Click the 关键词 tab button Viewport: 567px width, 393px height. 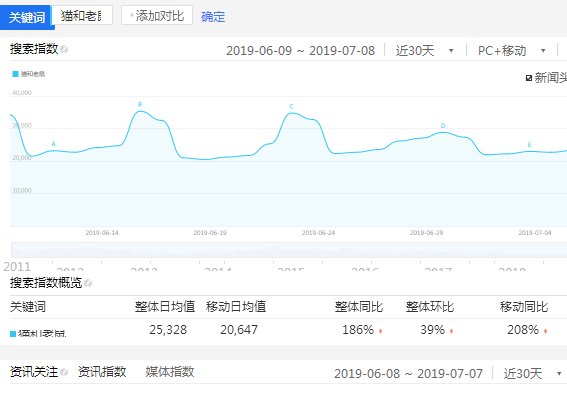(x=27, y=17)
